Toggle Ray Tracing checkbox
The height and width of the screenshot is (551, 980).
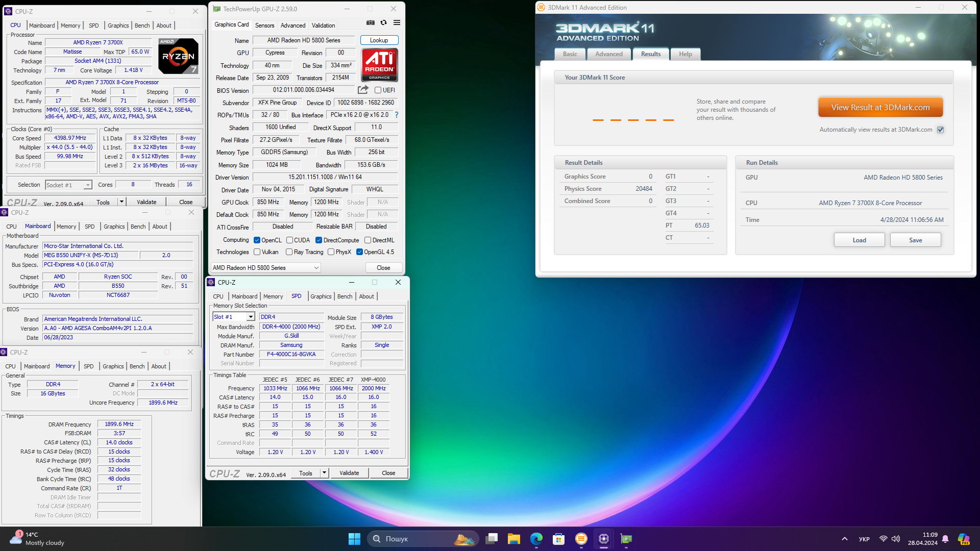(x=289, y=252)
